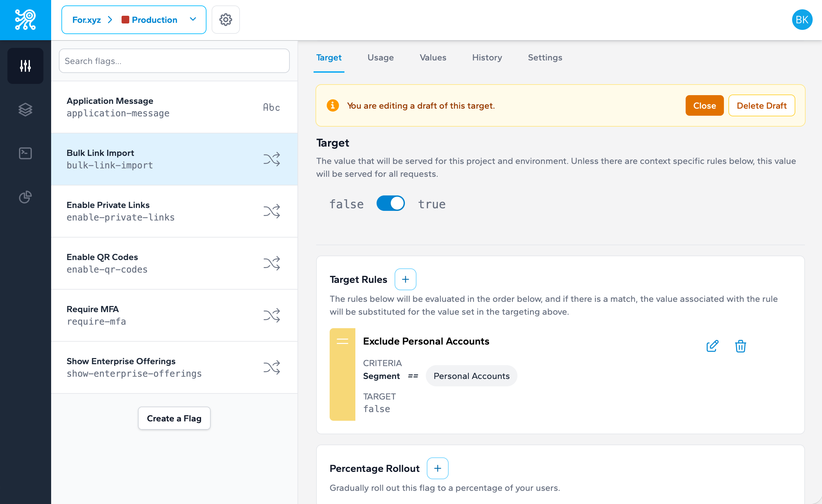
Task: Expand the Production environment dropdown
Action: click(193, 20)
